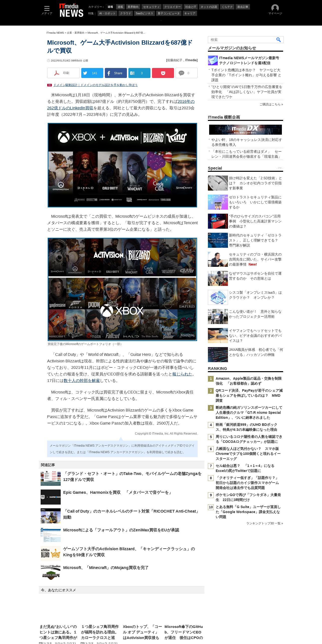Select the 業界動向 category tab
Screen dimensions: 322x644
tap(133, 7)
